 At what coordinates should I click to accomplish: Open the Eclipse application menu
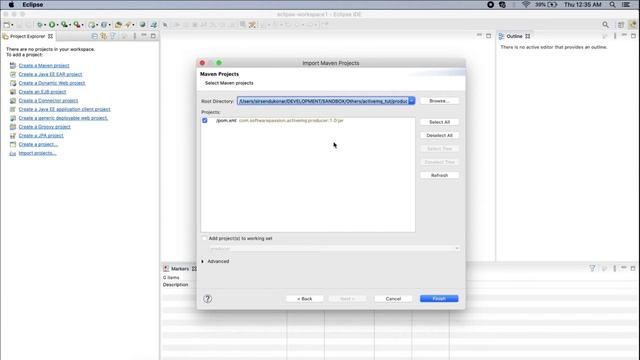tap(33, 4)
